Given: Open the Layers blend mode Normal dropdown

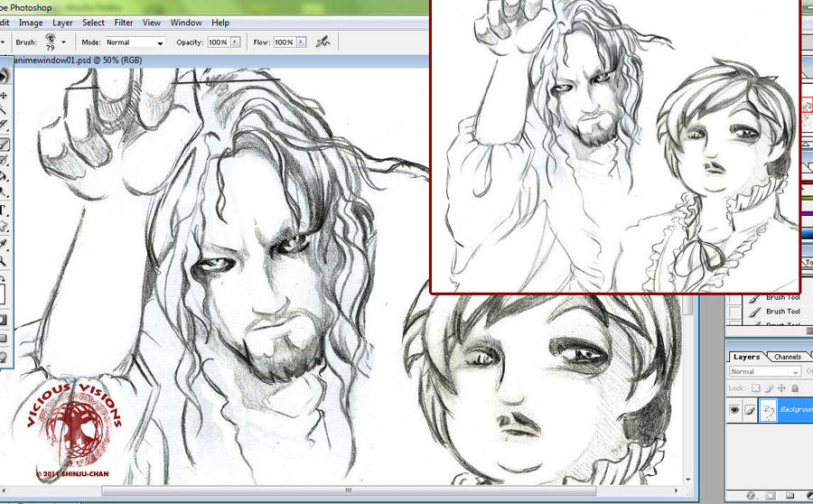Looking at the screenshot, I should tap(765, 372).
